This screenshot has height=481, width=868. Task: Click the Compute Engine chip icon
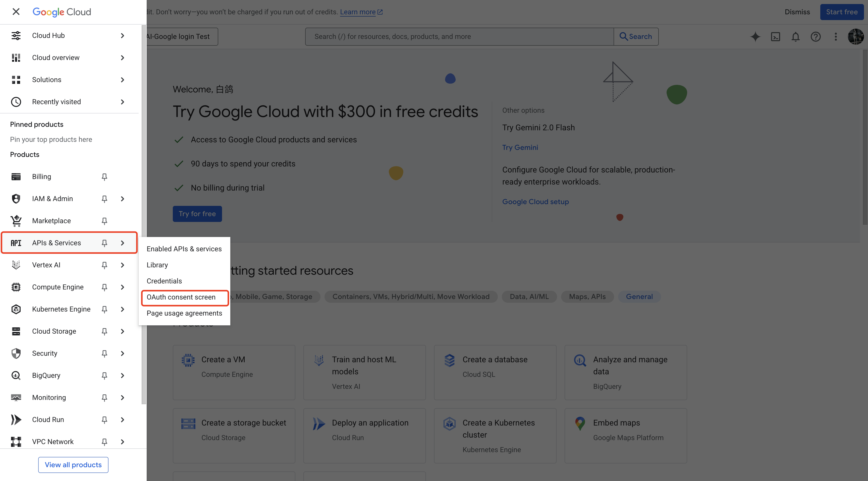[x=16, y=287]
